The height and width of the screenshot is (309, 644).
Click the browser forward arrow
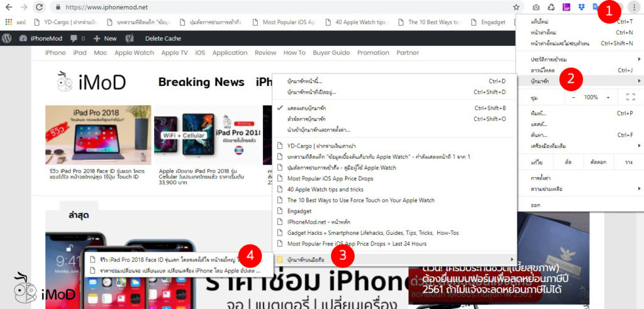click(24, 7)
